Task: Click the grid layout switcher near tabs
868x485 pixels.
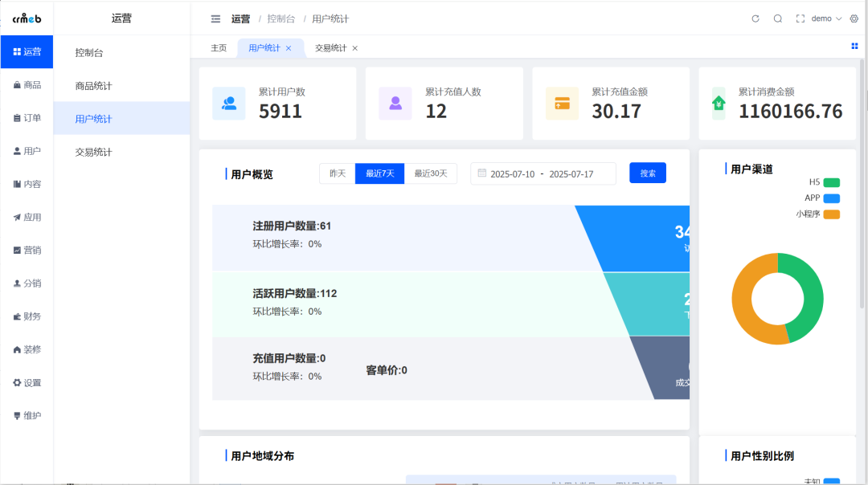Action: tap(854, 47)
